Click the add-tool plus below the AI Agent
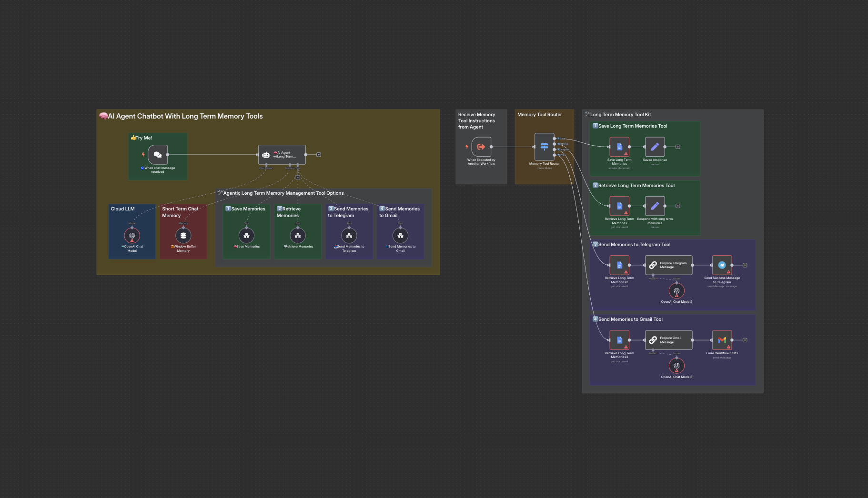 click(x=298, y=178)
